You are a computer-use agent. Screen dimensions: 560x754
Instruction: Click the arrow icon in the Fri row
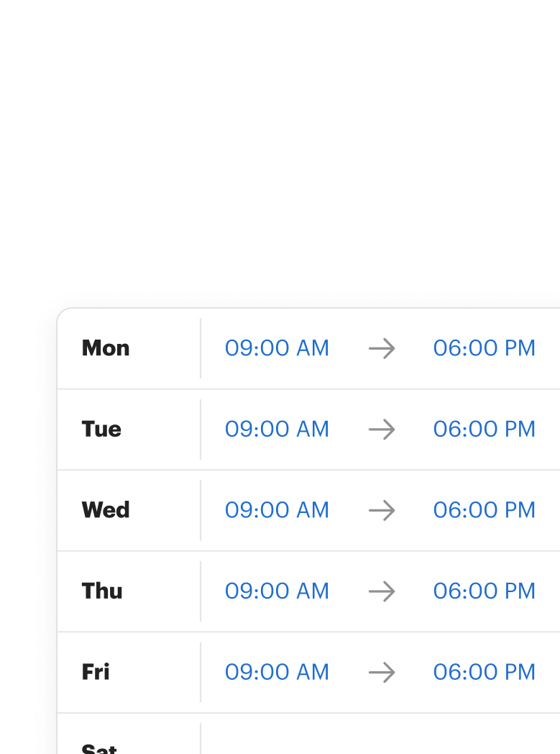(x=382, y=673)
